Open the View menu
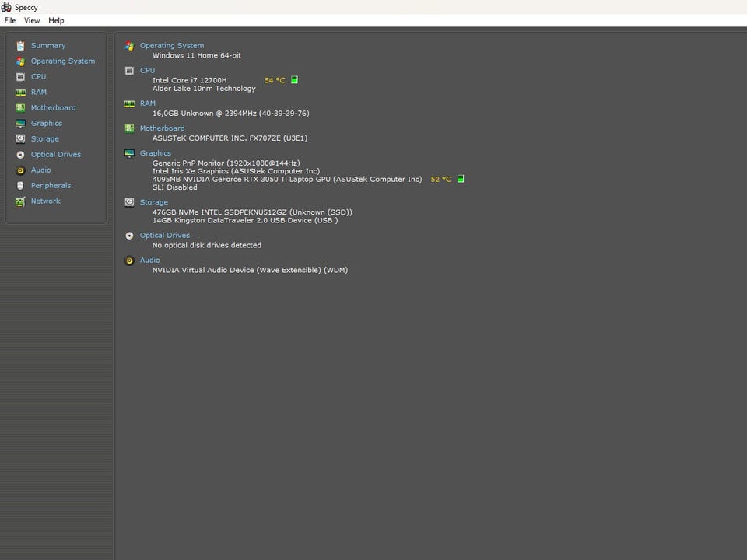This screenshot has height=560, width=747. click(x=32, y=20)
